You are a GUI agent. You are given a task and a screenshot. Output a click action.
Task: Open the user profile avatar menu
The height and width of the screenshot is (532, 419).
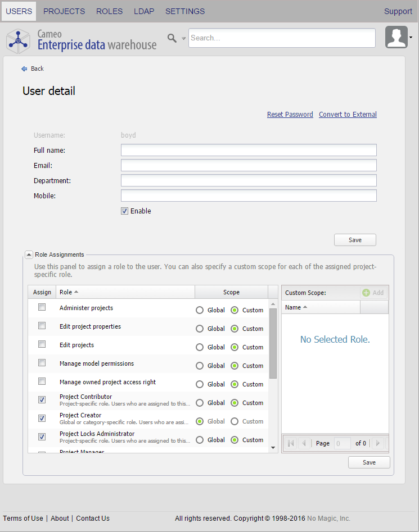397,37
